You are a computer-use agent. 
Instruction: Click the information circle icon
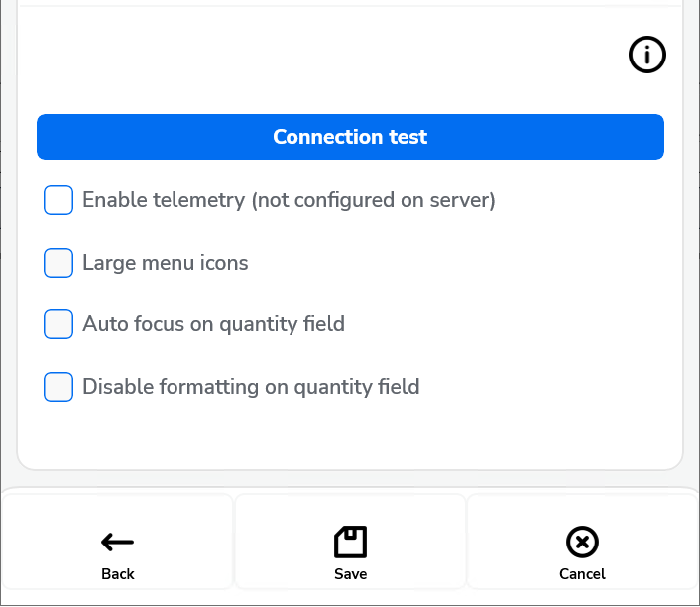point(647,56)
